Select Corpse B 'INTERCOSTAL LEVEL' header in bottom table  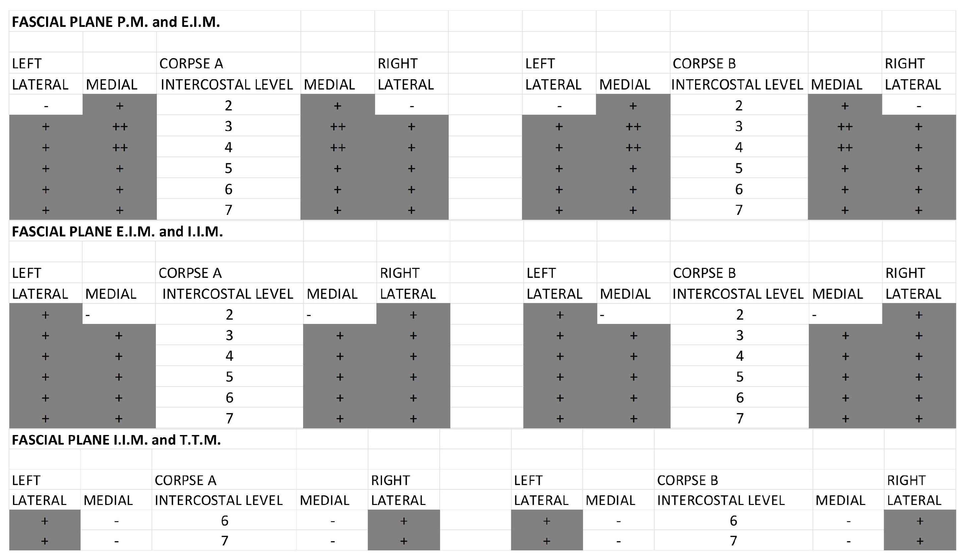tap(721, 500)
